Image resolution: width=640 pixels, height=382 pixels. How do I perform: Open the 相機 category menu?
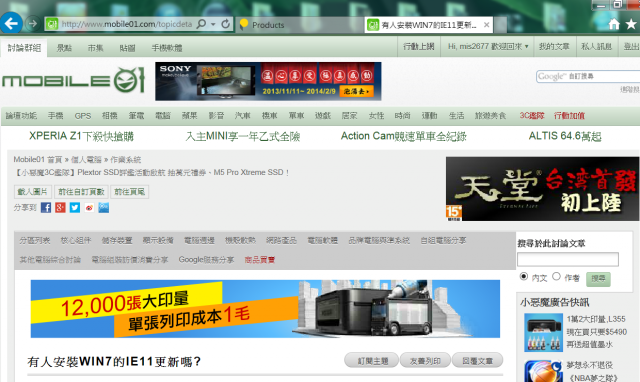(109, 116)
